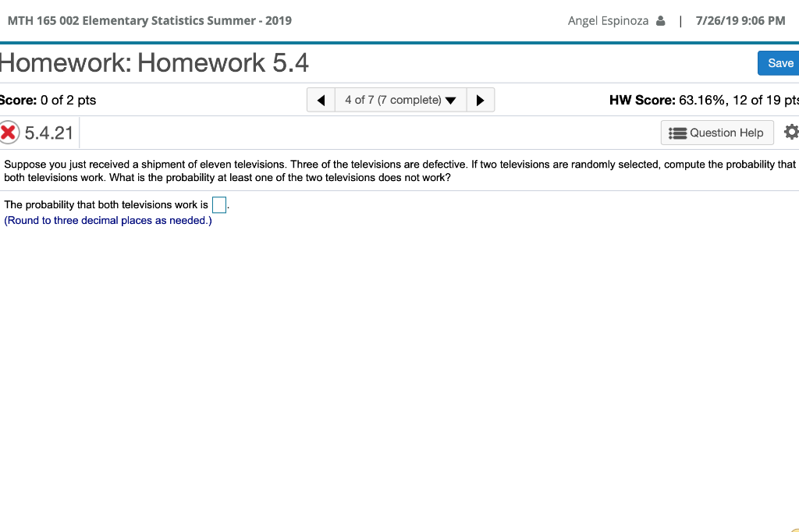Select the 5.4.21 question label
Screen dimensions: 799x532
[x=48, y=133]
